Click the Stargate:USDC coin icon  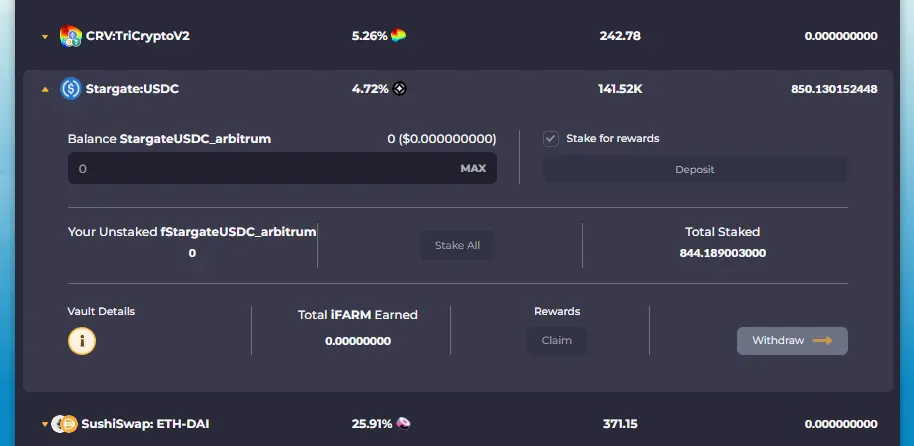pyautogui.click(x=71, y=89)
